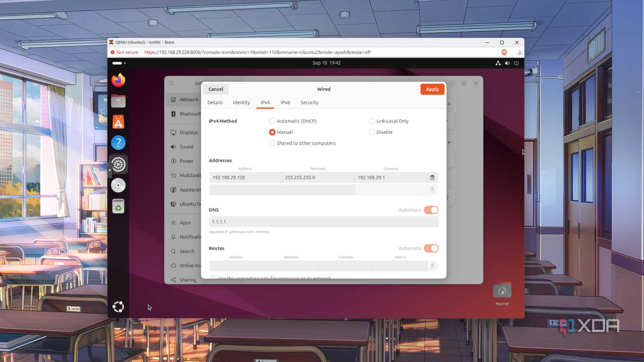
Task: Click the DNS field containing 1.1.1.1
Action: coord(323,222)
